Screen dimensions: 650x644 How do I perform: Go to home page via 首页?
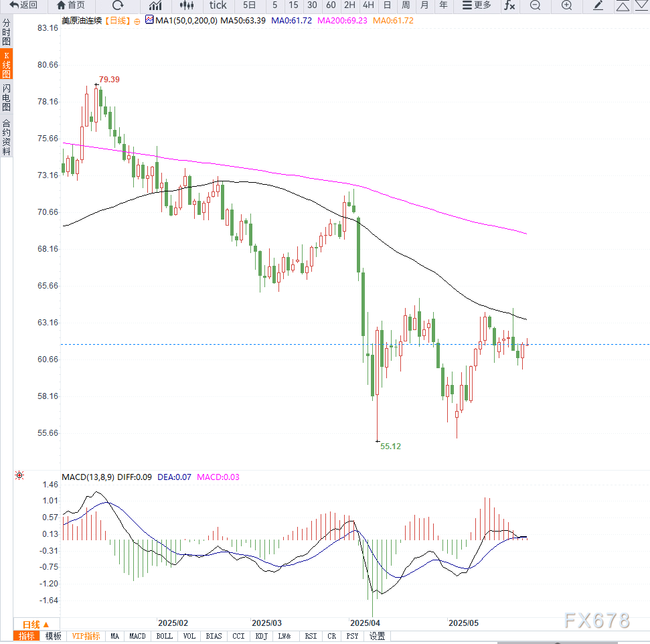[71, 5]
